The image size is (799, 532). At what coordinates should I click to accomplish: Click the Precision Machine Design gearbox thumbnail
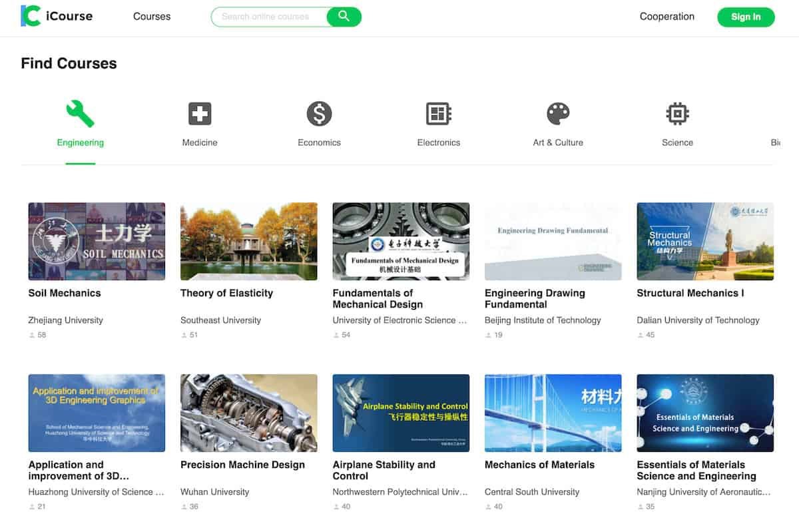pos(249,413)
